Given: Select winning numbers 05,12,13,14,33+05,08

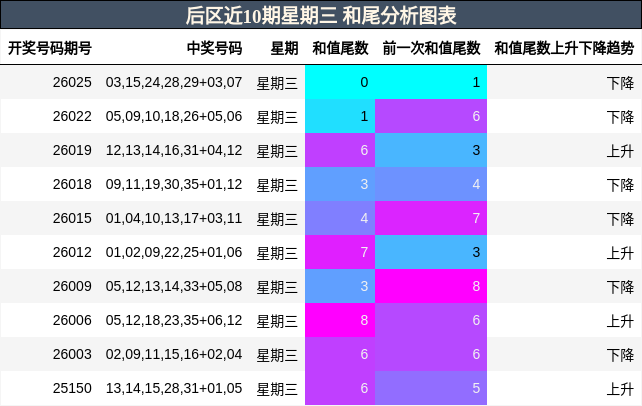Looking at the screenshot, I should [x=174, y=286].
